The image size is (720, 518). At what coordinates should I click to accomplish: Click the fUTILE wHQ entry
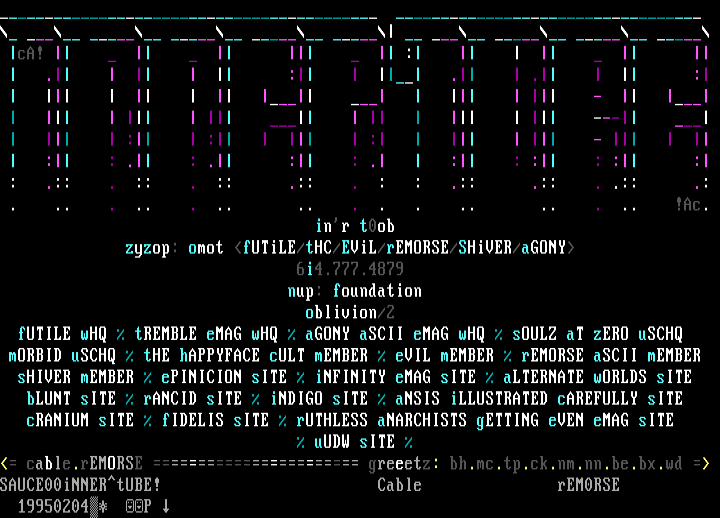(x=62, y=334)
